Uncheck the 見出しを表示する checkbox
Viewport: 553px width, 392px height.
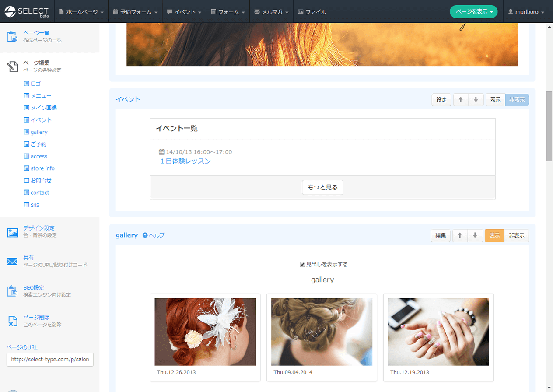[302, 264]
